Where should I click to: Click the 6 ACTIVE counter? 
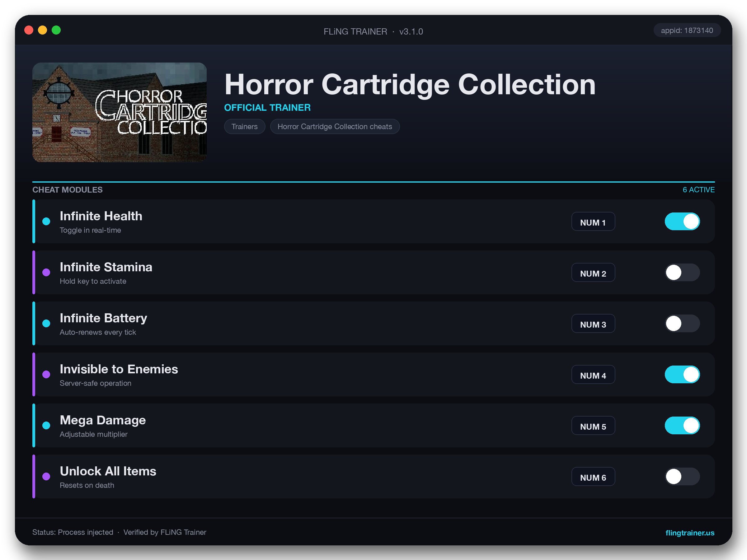(698, 190)
